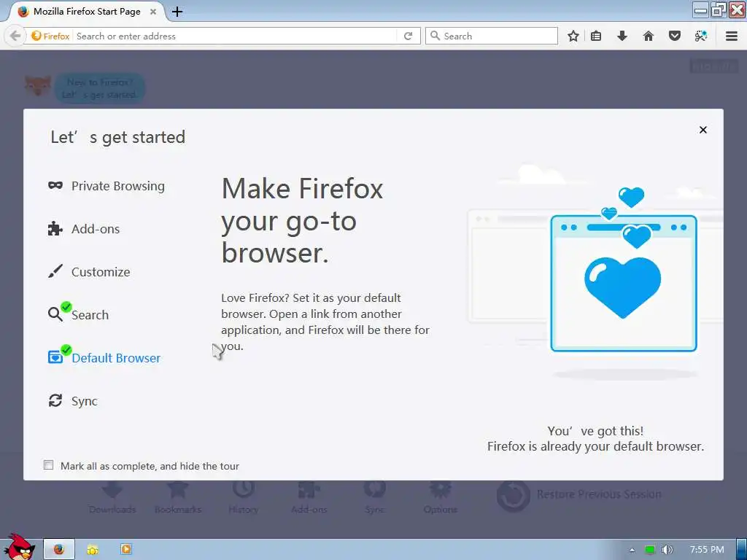Click the Add-ons puzzle piece icon
This screenshot has height=560, width=747.
pyautogui.click(x=55, y=228)
